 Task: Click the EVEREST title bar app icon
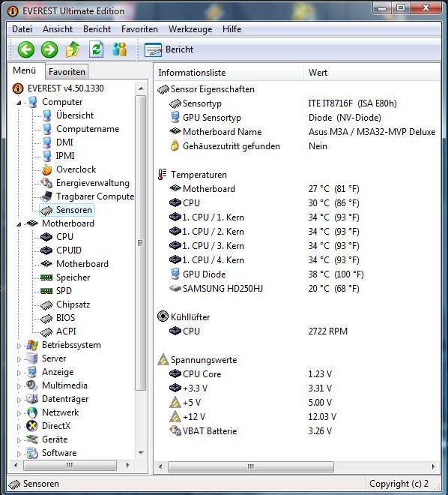(13, 11)
